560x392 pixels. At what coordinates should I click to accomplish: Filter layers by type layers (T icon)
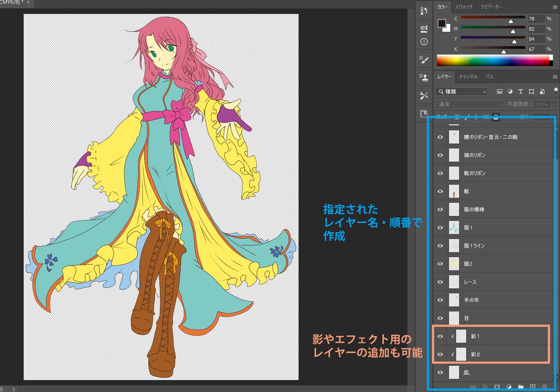tap(521, 92)
